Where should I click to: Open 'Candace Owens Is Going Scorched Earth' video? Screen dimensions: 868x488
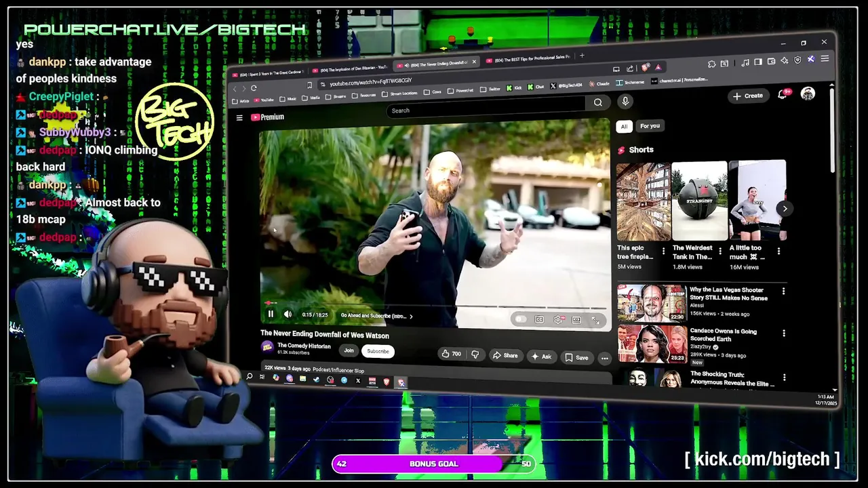pyautogui.click(x=723, y=335)
